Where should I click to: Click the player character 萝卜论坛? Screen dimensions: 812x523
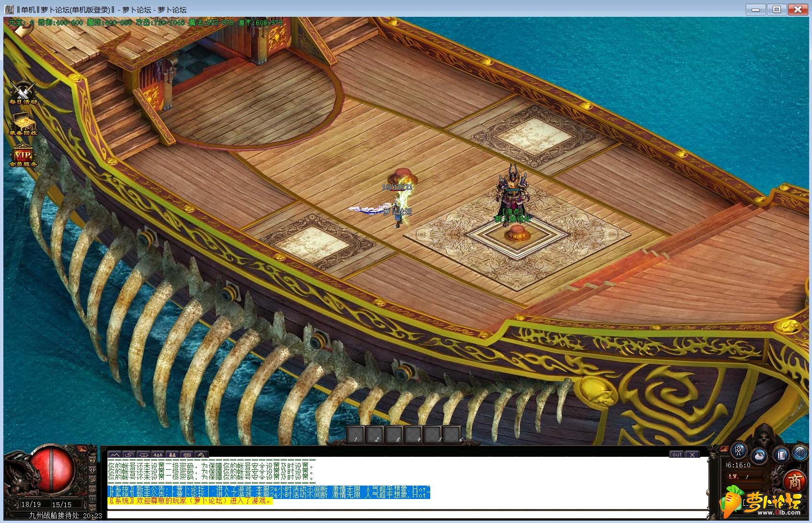point(398,211)
